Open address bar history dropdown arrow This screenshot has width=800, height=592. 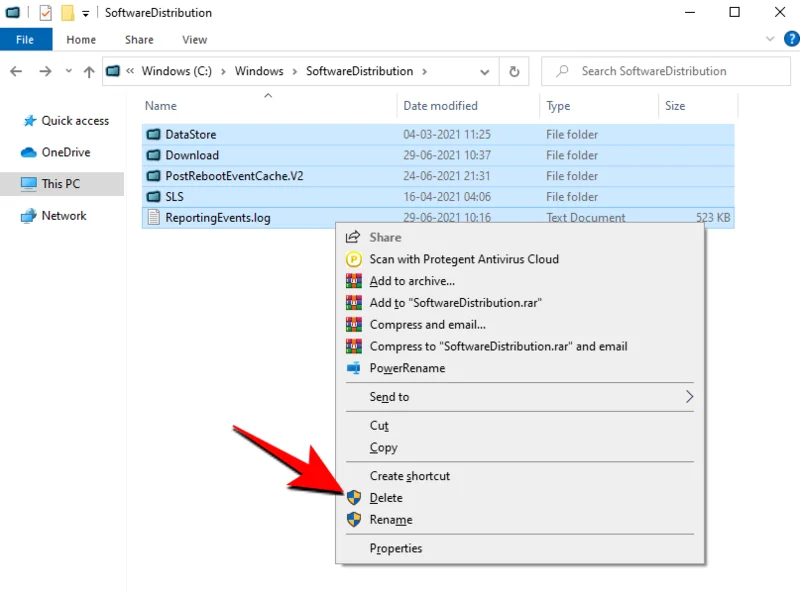click(484, 71)
